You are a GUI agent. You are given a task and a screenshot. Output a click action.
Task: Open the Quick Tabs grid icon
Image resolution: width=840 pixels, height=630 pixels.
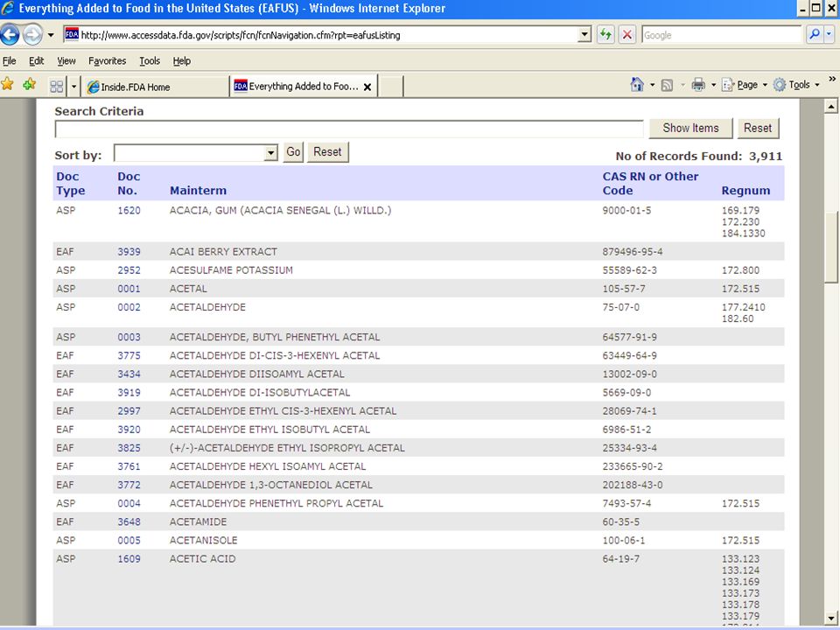pyautogui.click(x=56, y=87)
